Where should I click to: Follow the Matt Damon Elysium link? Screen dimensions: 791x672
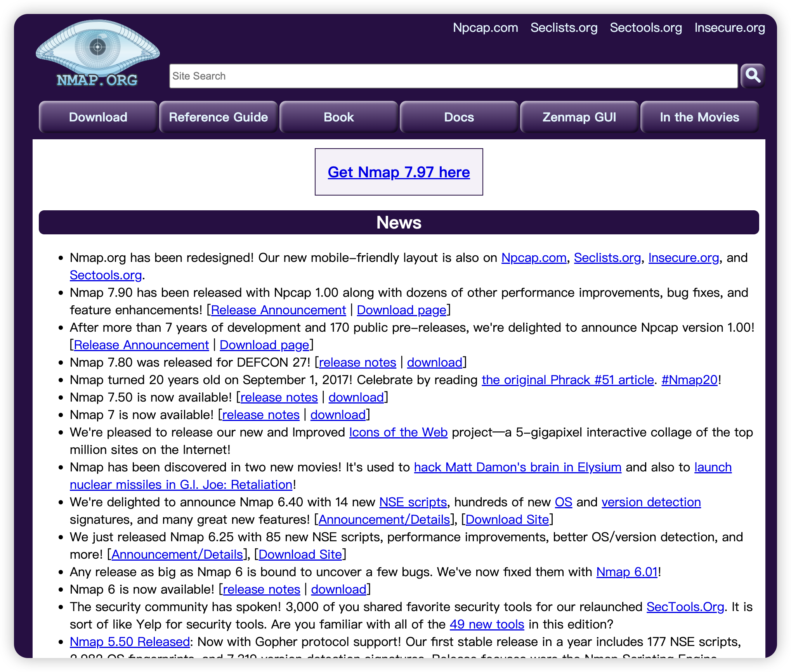517,467
